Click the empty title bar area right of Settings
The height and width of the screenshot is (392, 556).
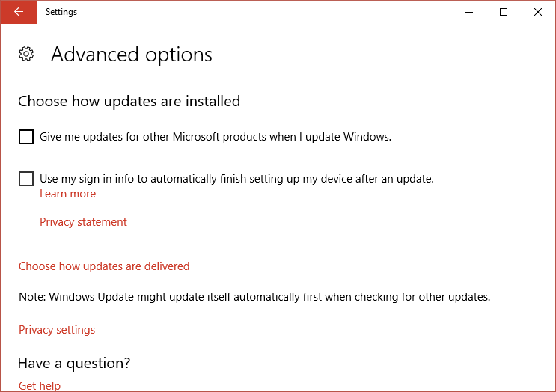[262, 12]
